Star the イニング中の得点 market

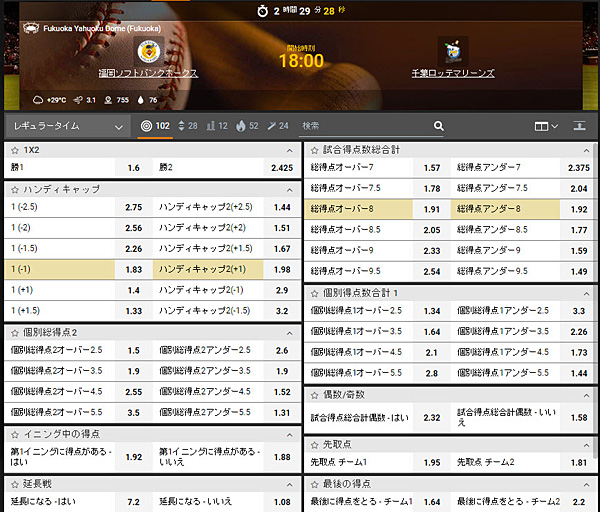pyautogui.click(x=15, y=435)
